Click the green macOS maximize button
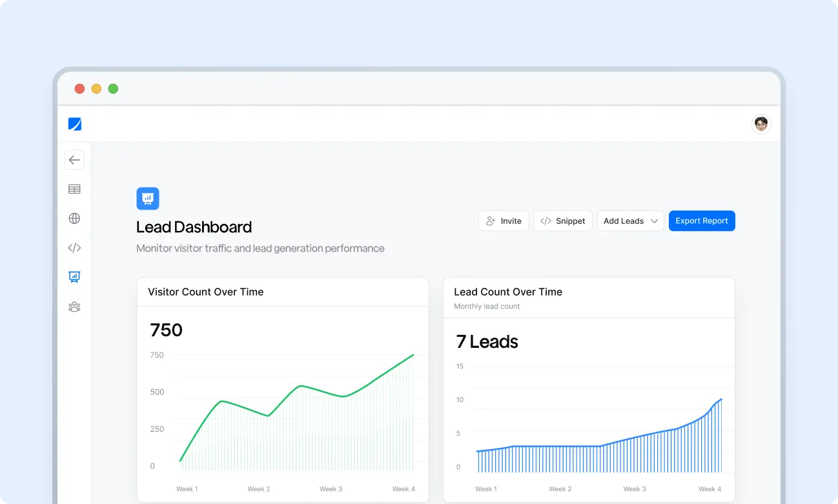Viewport: 838px width, 504px height. (x=113, y=89)
